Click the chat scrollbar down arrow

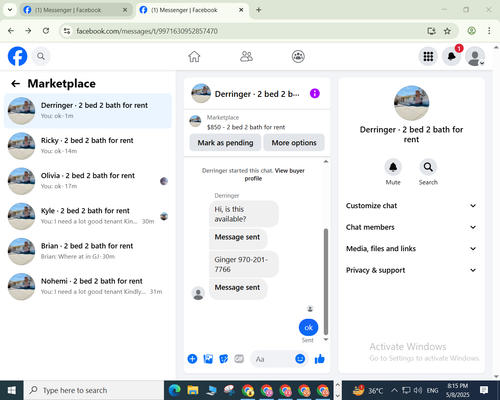pyautogui.click(x=326, y=339)
